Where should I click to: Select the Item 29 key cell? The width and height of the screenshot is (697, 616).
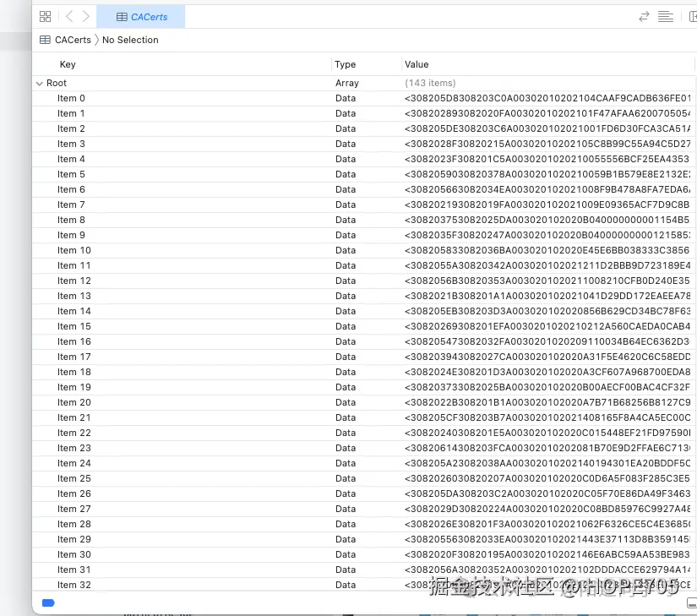(74, 539)
